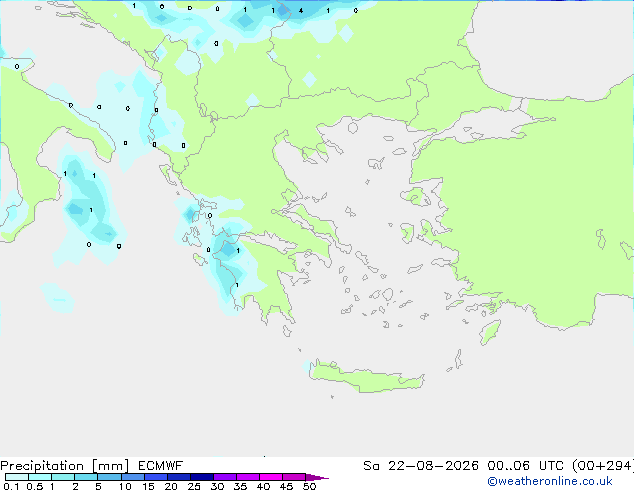Click the legend label "25"

(194, 486)
